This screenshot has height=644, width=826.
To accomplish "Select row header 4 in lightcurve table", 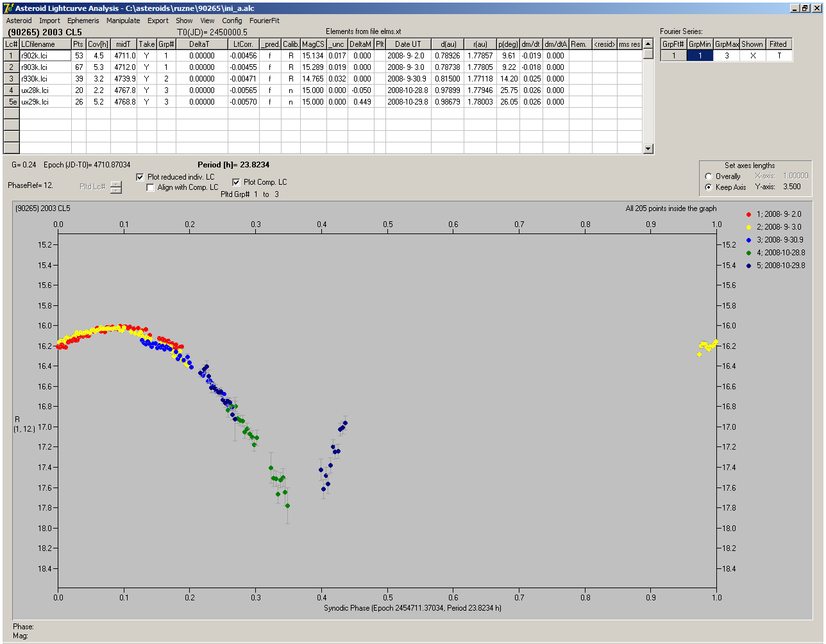I will (12, 90).
